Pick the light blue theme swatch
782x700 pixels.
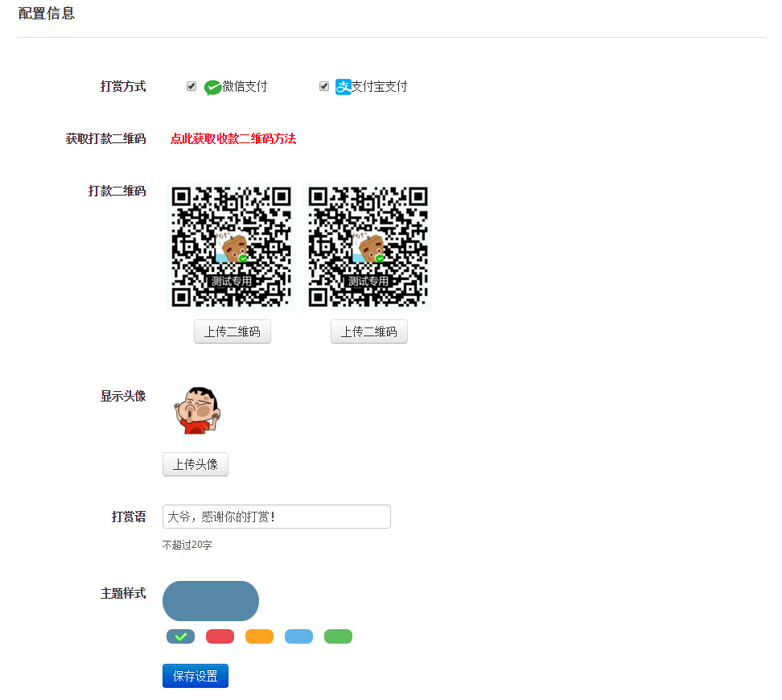coord(298,636)
